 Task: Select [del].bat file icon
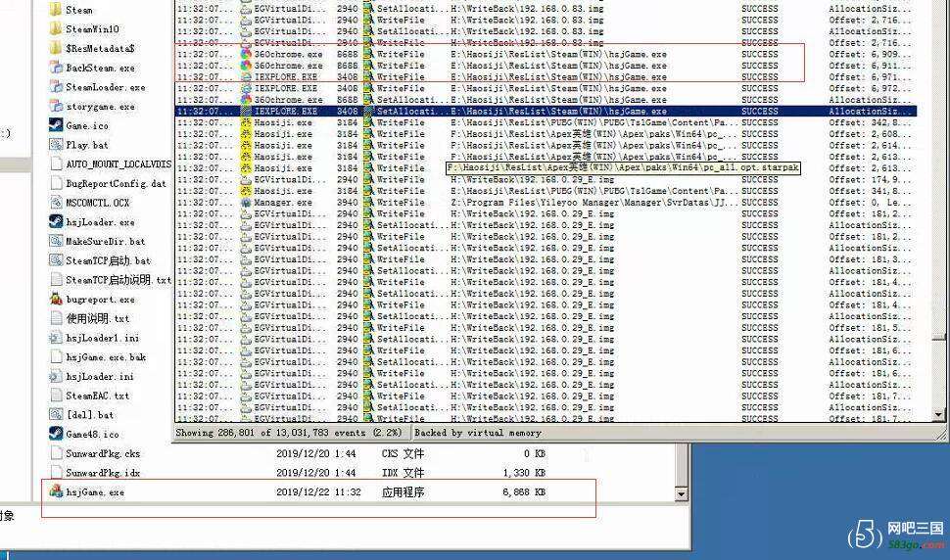click(56, 415)
